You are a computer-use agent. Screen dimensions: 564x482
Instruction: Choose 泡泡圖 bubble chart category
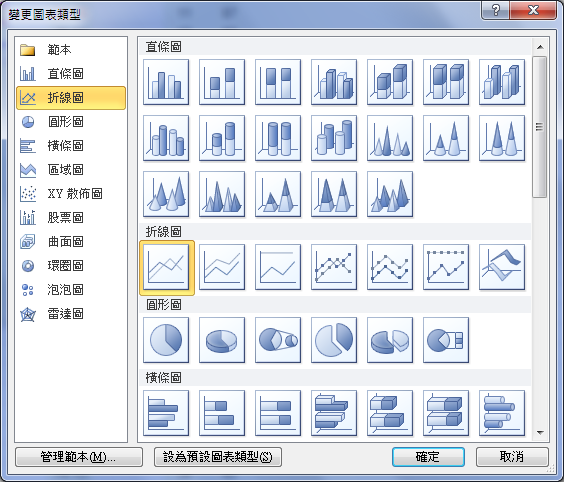[x=71, y=290]
